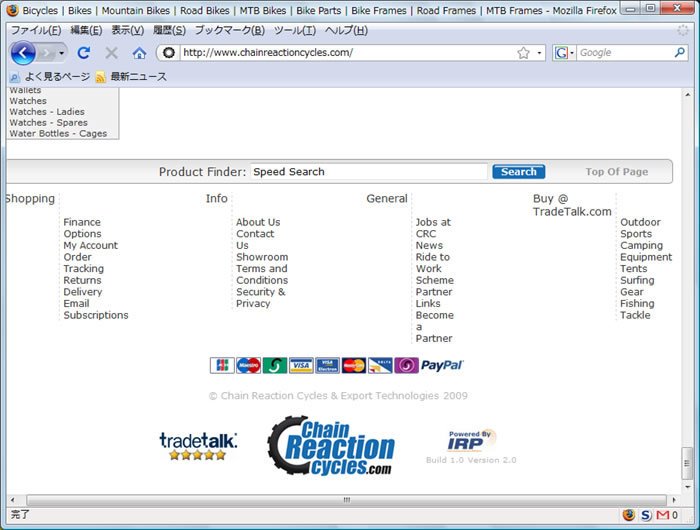Click the site identity icon in address bar
The width and height of the screenshot is (700, 530).
(x=168, y=53)
